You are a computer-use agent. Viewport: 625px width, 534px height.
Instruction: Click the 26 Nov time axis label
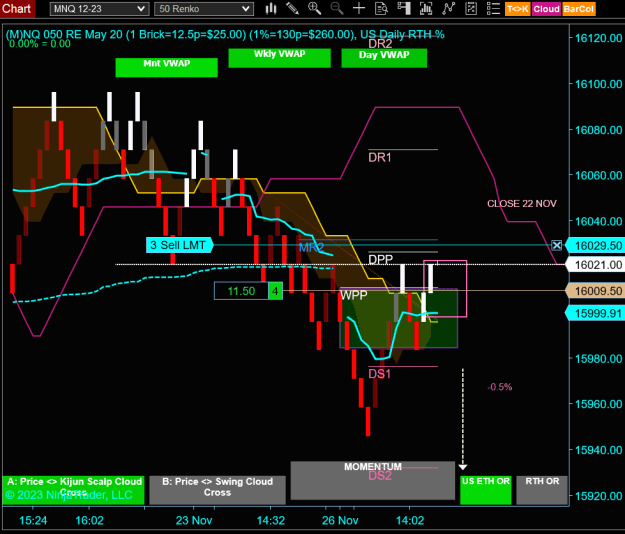click(x=340, y=520)
